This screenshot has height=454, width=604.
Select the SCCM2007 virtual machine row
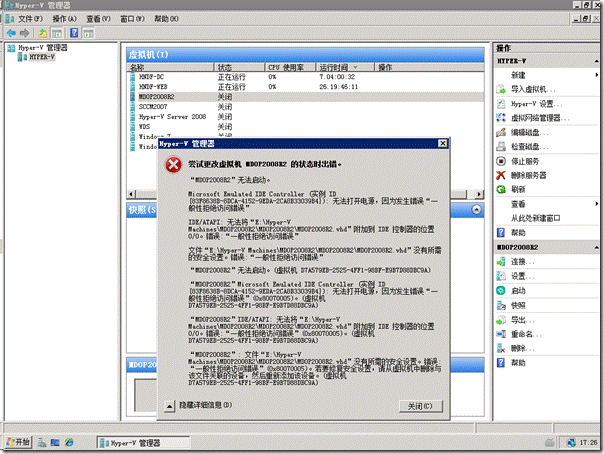(x=307, y=107)
